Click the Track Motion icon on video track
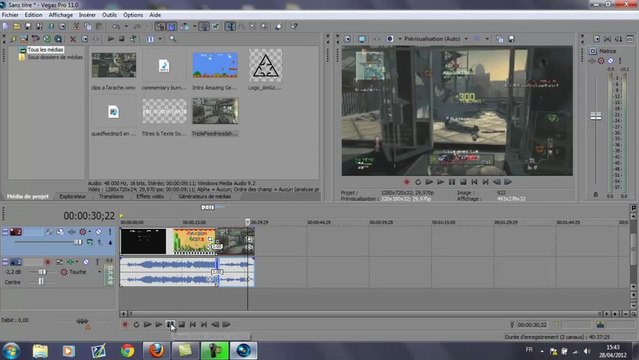The image size is (639, 360). click(60, 232)
